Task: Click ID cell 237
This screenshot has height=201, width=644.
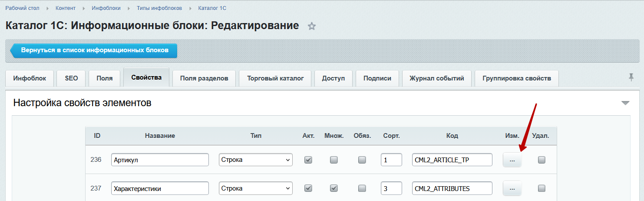Action: click(x=96, y=188)
